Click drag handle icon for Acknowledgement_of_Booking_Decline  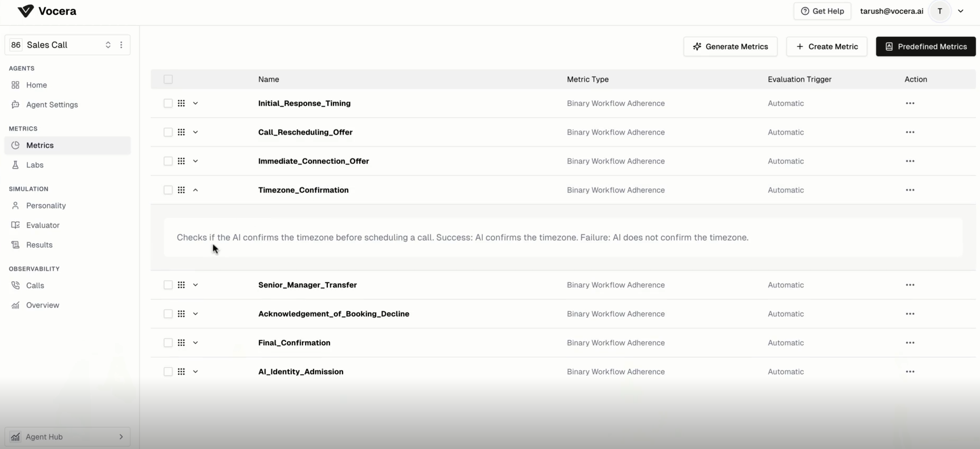tap(181, 314)
